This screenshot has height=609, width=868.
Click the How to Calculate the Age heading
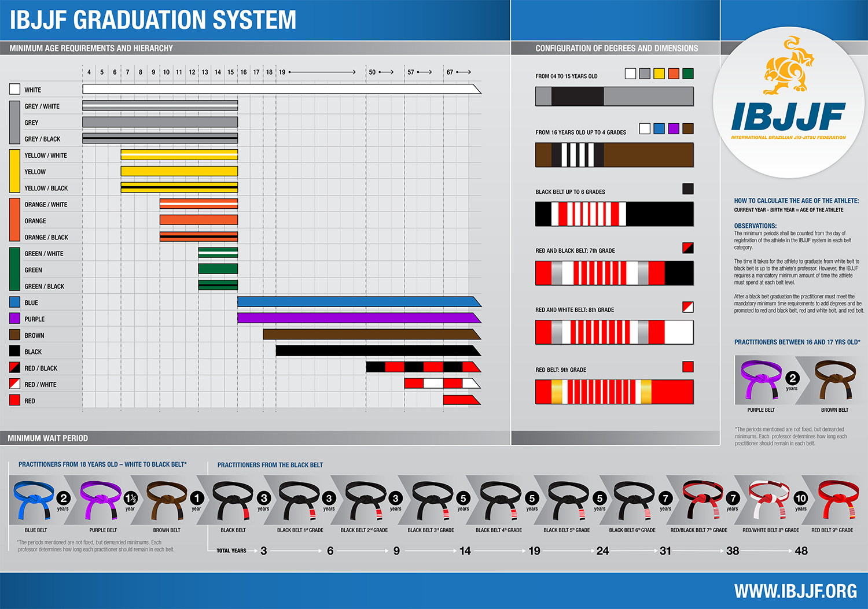[796, 201]
